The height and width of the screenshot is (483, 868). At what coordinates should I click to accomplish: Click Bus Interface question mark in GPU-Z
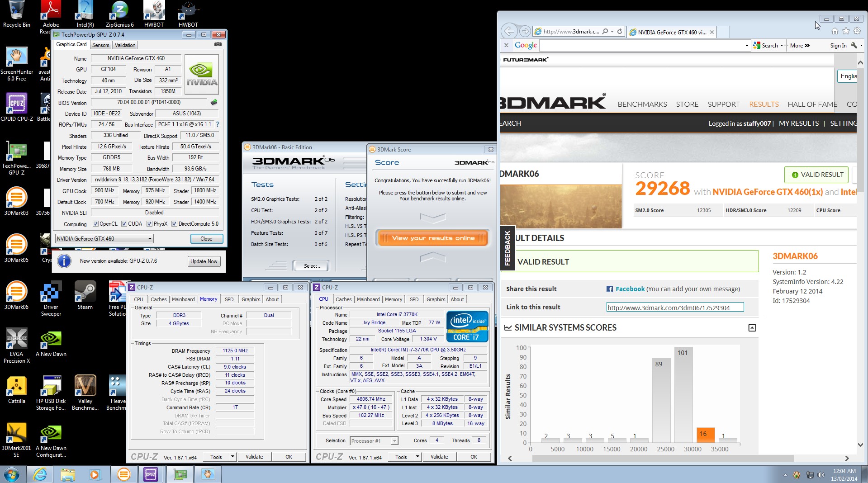(x=218, y=124)
